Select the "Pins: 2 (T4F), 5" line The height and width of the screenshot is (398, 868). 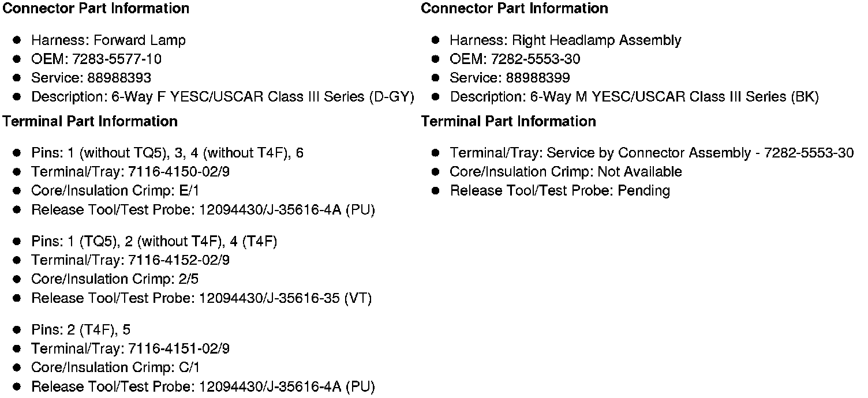pos(81,330)
